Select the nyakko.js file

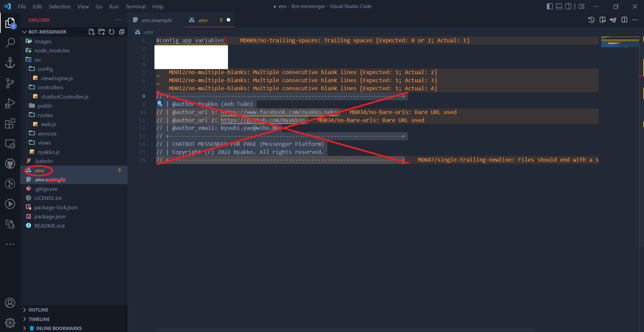[49, 152]
